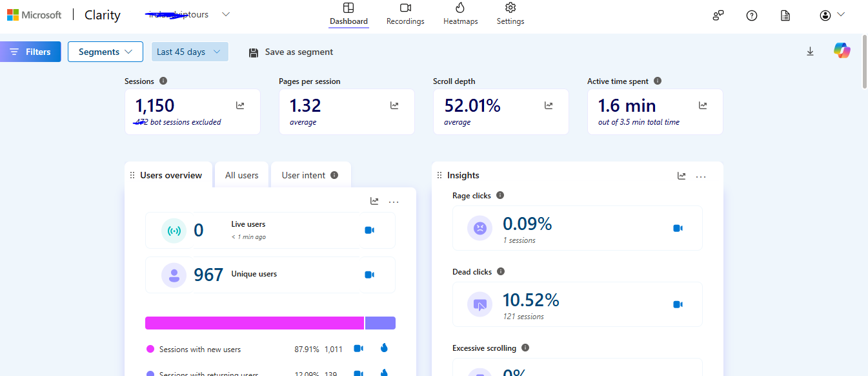868x376 pixels.
Task: Open Rage clicks session recordings camera icon
Action: coord(678,228)
